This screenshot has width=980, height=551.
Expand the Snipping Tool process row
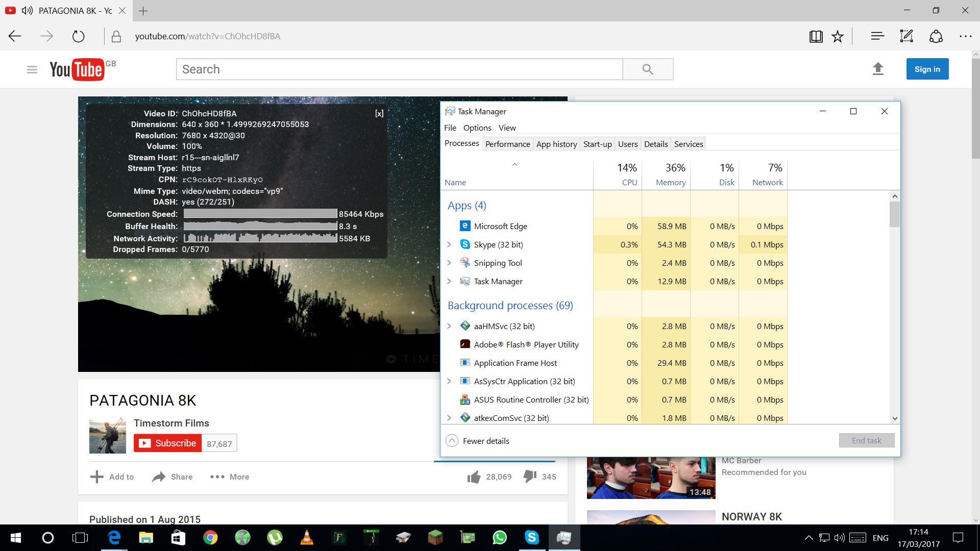click(x=449, y=263)
